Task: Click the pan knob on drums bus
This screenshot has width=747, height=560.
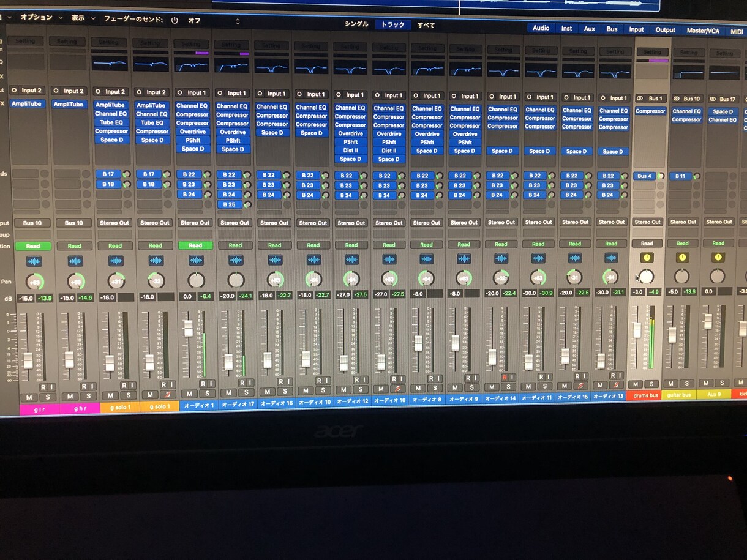Action: pos(646,277)
